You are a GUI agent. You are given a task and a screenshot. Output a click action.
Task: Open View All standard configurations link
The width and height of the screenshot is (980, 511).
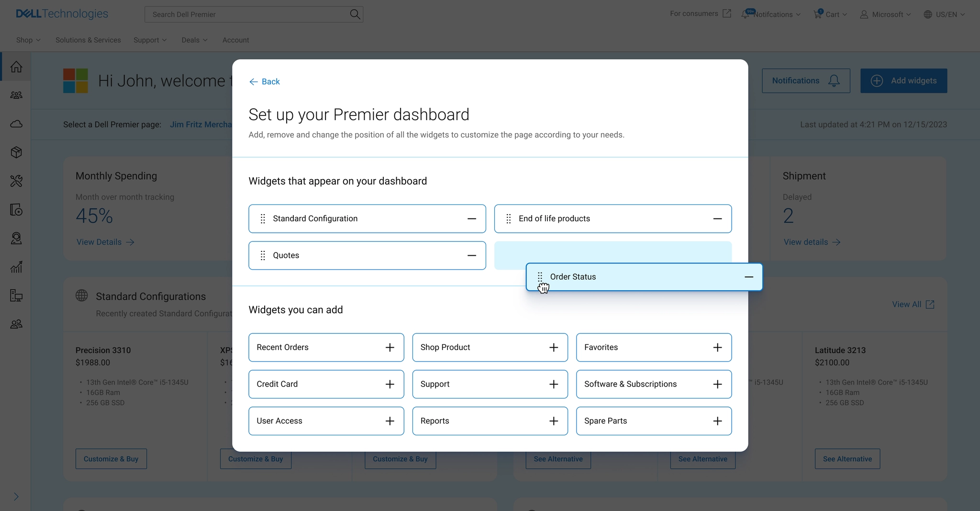click(x=913, y=305)
